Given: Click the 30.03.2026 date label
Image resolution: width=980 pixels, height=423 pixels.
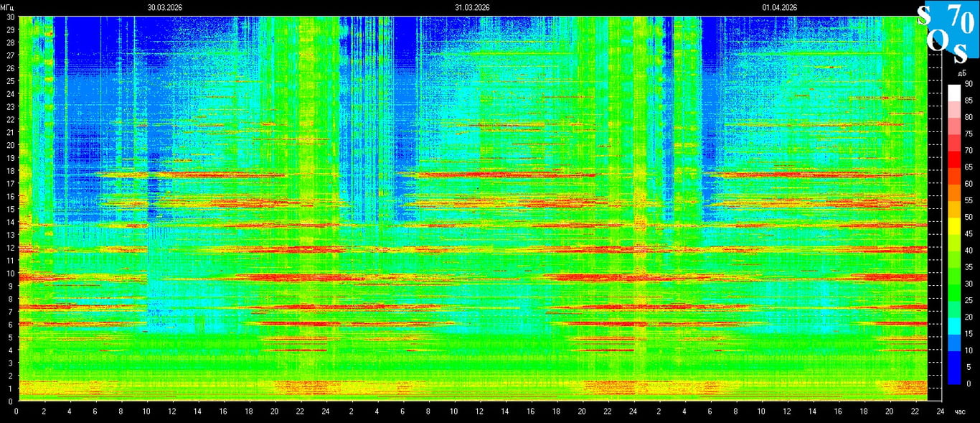Looking at the screenshot, I should coord(164,7).
